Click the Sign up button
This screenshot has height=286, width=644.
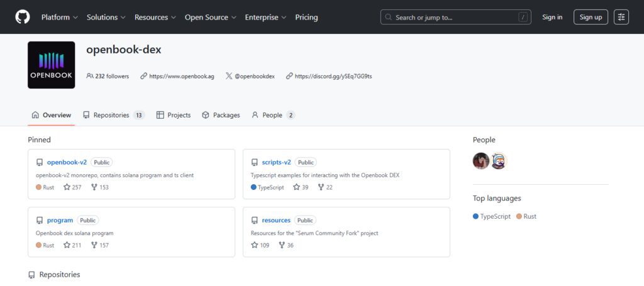coord(591,17)
